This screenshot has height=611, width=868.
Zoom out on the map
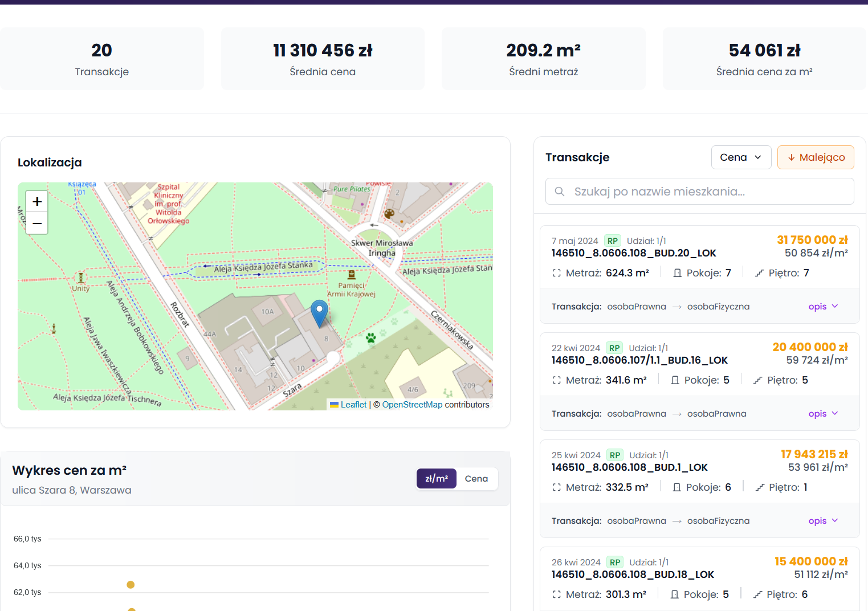37,223
